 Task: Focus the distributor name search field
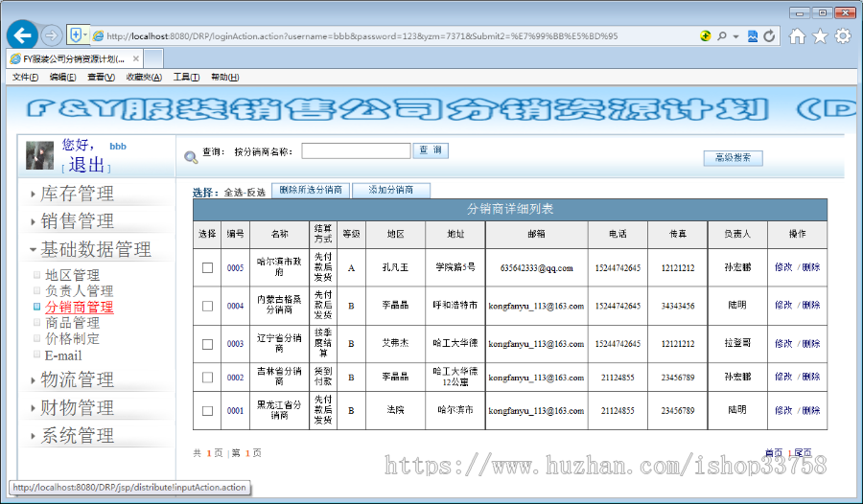tap(356, 150)
